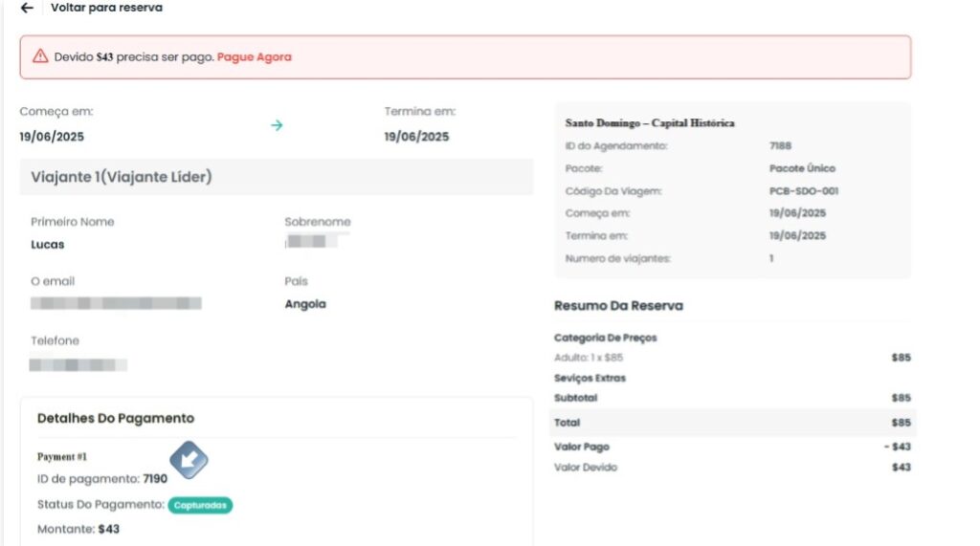Click the green arrow between dates
The height and width of the screenshot is (546, 980).
click(277, 125)
